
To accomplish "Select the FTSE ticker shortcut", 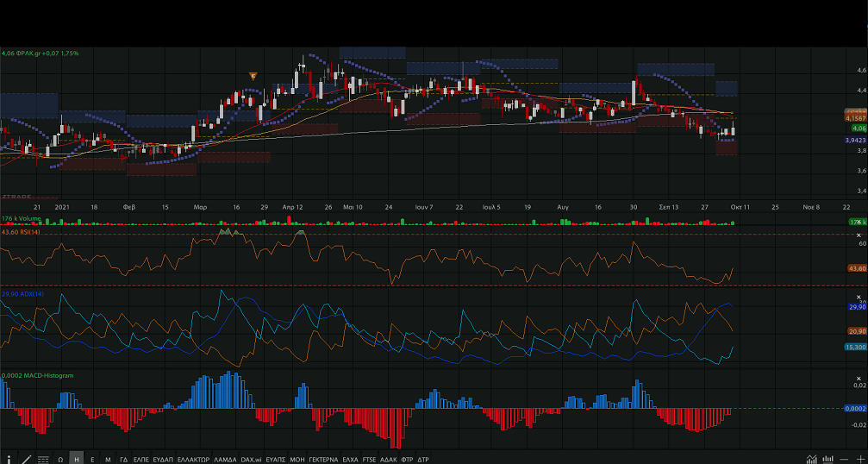I will coord(369,459).
